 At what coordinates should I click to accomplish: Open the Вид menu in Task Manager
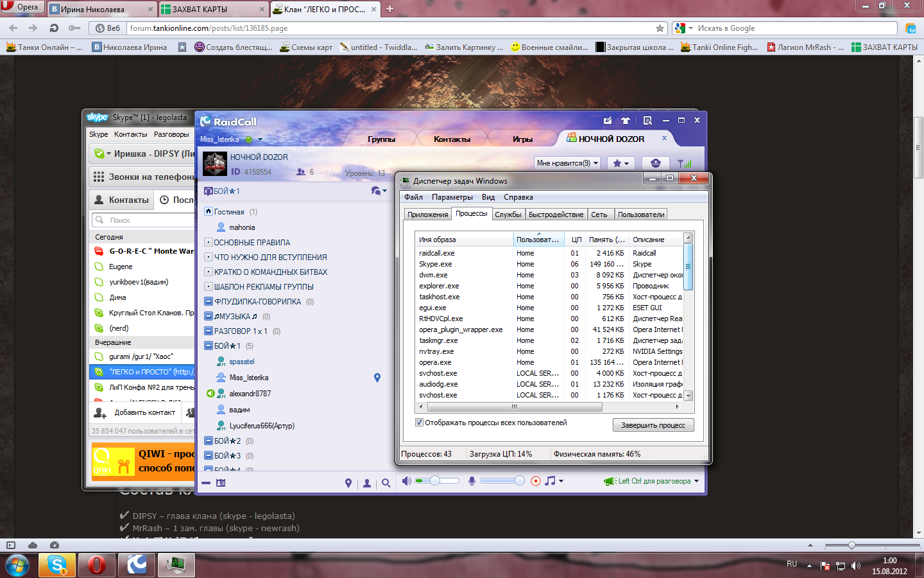[x=488, y=197]
